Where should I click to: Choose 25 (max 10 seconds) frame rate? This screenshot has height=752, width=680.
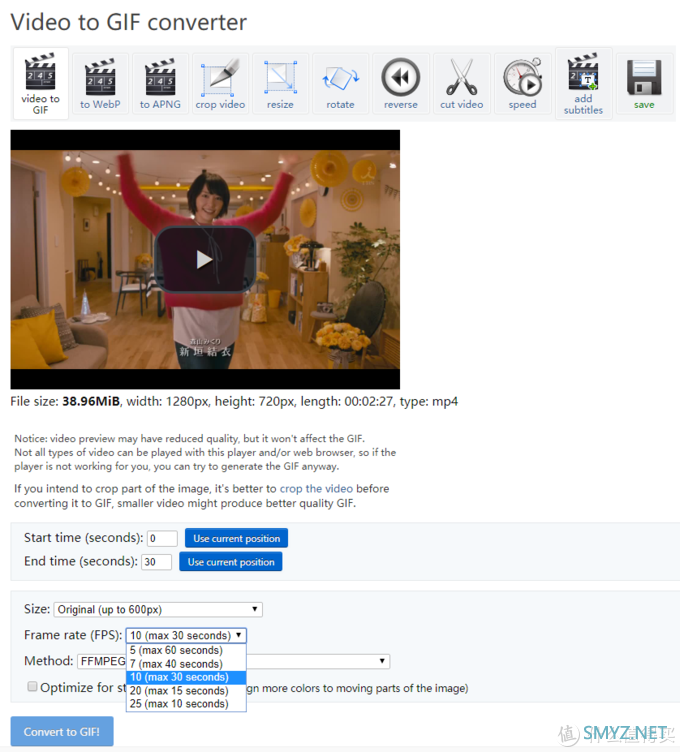(x=186, y=704)
